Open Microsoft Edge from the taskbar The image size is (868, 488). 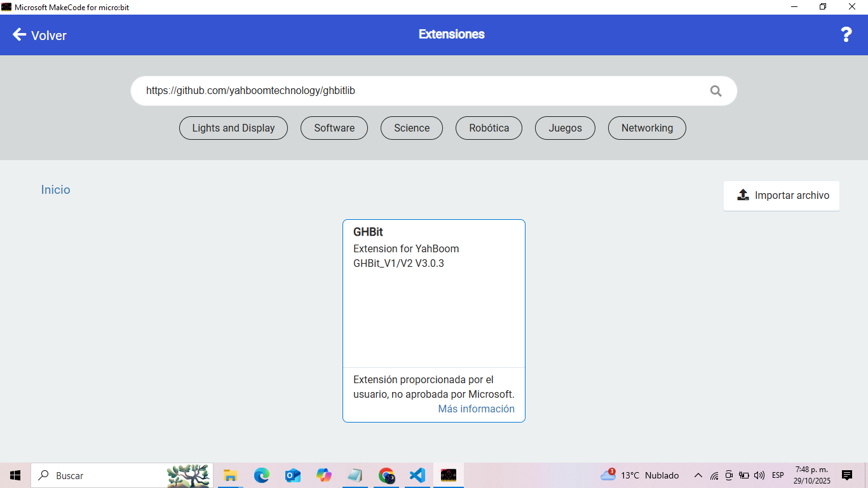261,475
